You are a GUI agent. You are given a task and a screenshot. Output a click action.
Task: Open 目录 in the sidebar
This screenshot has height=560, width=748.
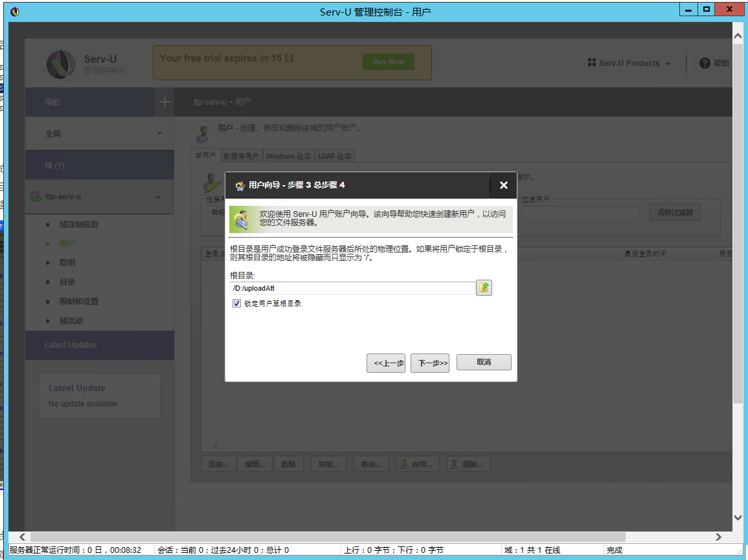(67, 282)
